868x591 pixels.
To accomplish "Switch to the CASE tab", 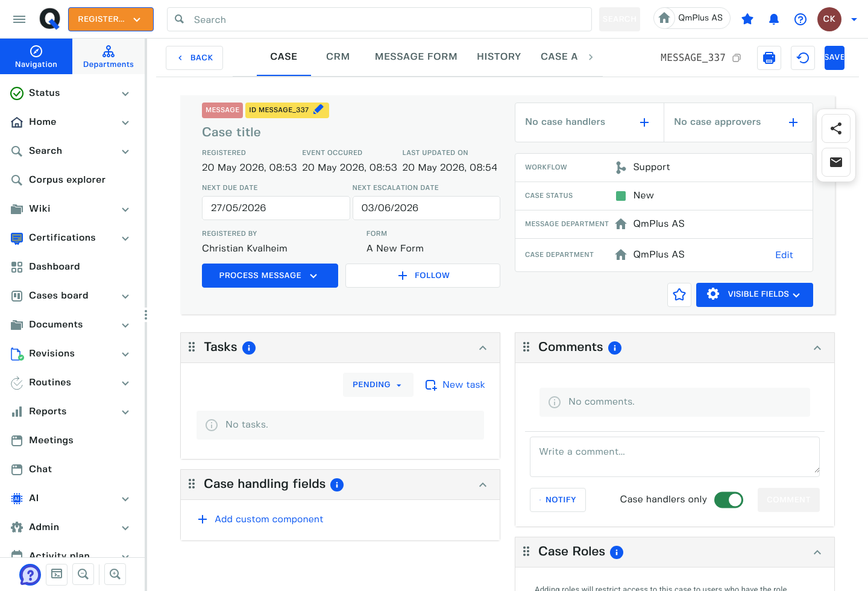I will (284, 57).
